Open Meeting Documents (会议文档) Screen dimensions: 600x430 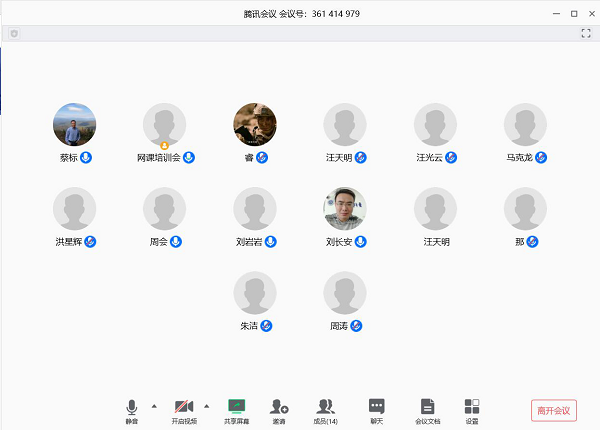click(x=427, y=407)
